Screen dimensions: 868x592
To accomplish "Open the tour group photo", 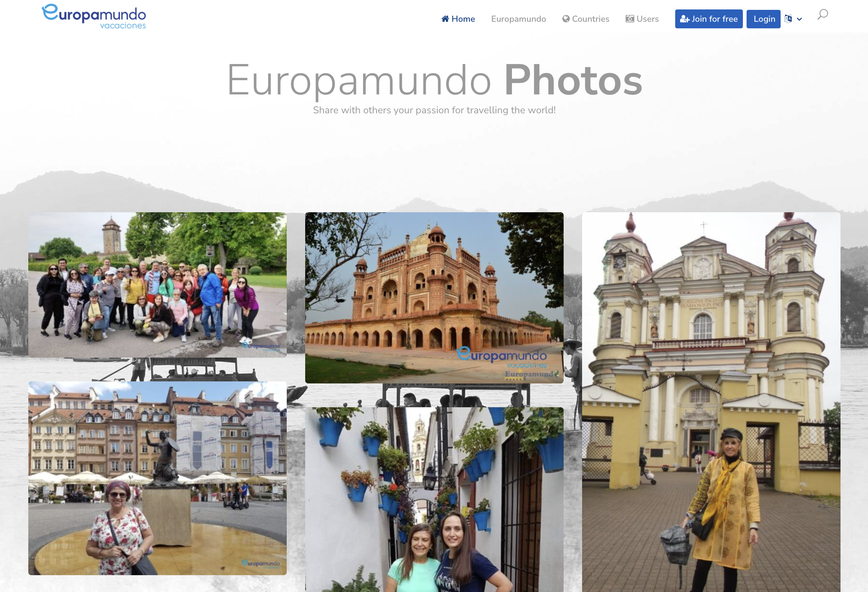I will click(158, 285).
